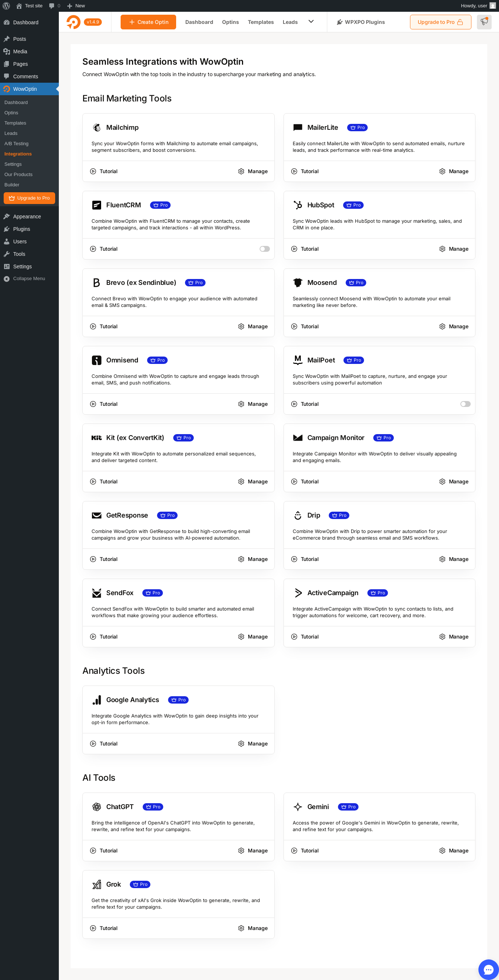499x980 pixels.
Task: Enable the FluentCRM integration toggle
Action: point(264,249)
